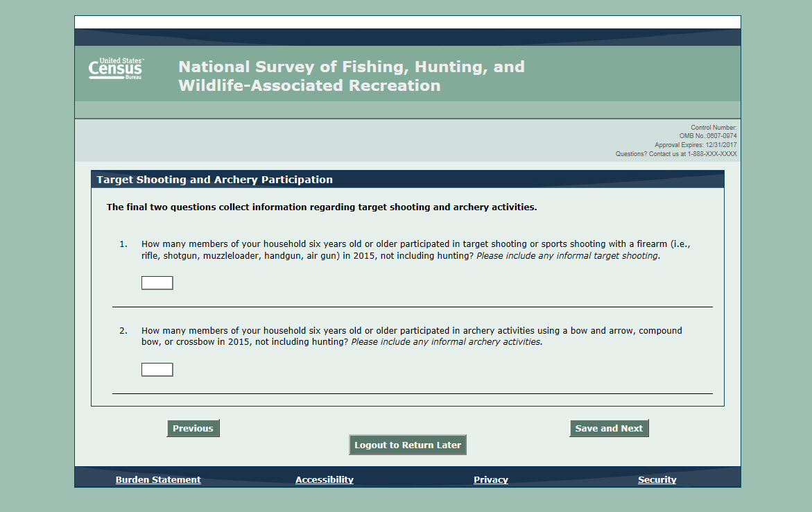Click the United States Census Bureau logo
This screenshot has width=812, height=512.
coord(116,69)
